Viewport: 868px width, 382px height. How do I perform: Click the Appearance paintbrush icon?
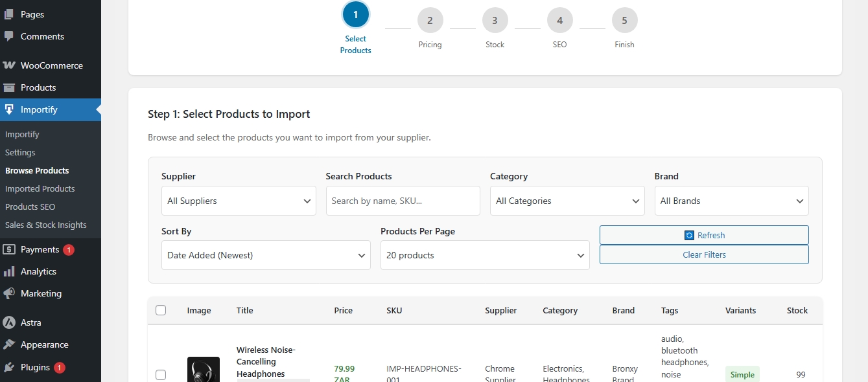pos(9,344)
